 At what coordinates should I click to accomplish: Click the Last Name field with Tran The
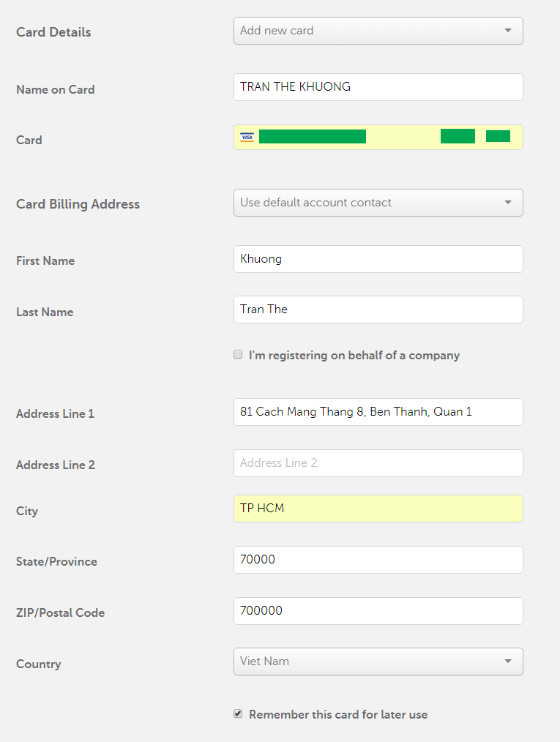point(378,310)
